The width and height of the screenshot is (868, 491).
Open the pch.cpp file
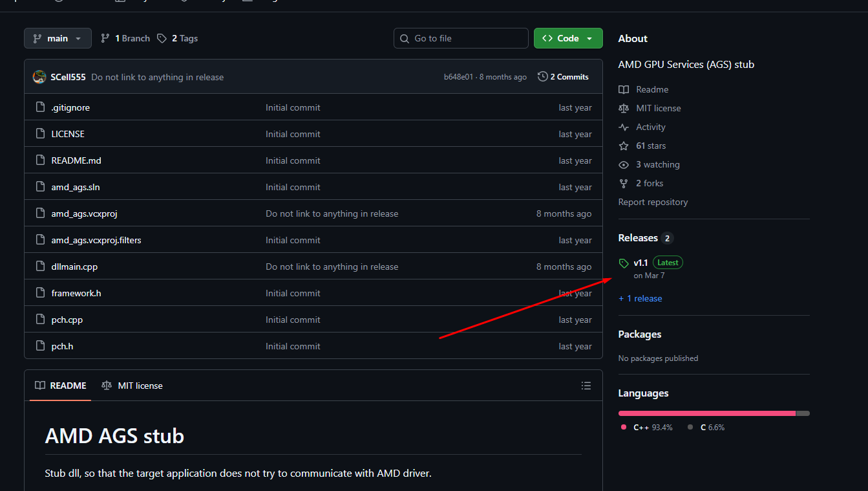[x=67, y=320]
